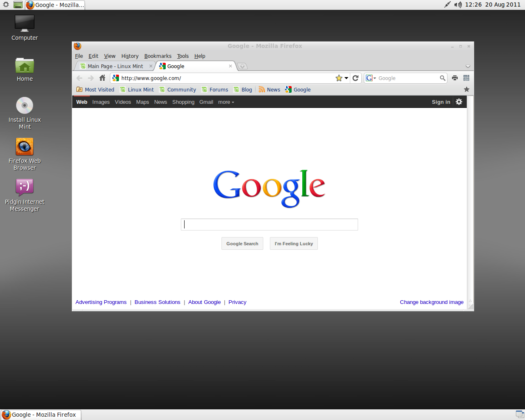Launch Pidgin Internet Messenger from the desktop

[x=25, y=187]
